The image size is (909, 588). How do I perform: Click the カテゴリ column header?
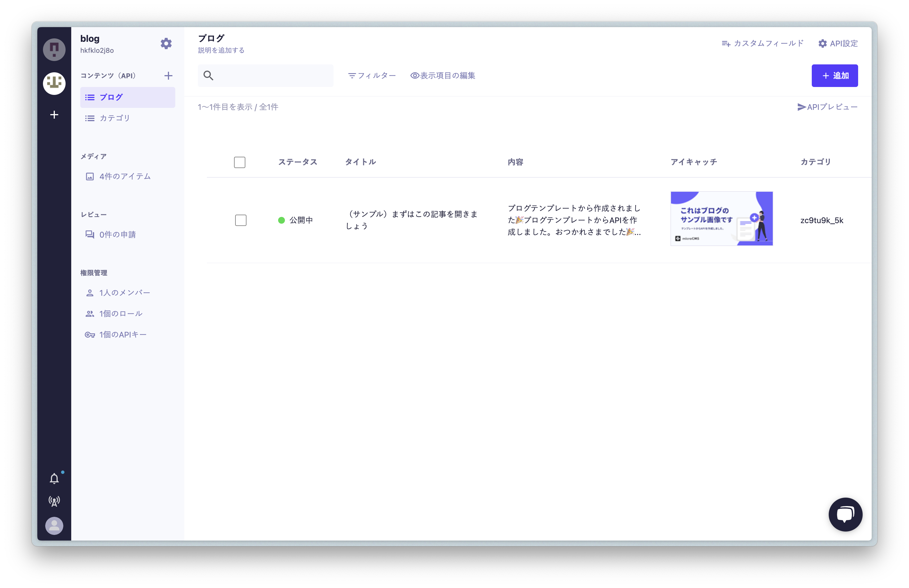coord(815,162)
